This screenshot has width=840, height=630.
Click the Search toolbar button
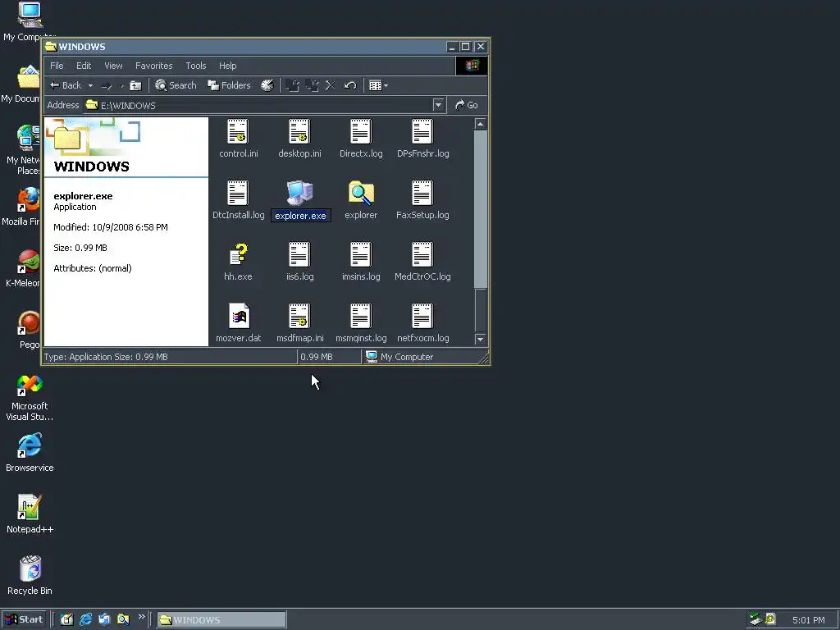176,85
